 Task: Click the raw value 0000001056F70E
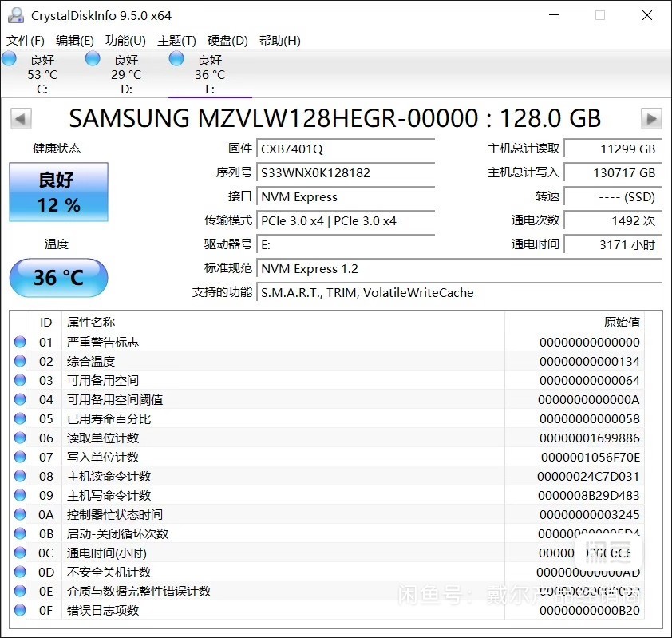(590, 457)
